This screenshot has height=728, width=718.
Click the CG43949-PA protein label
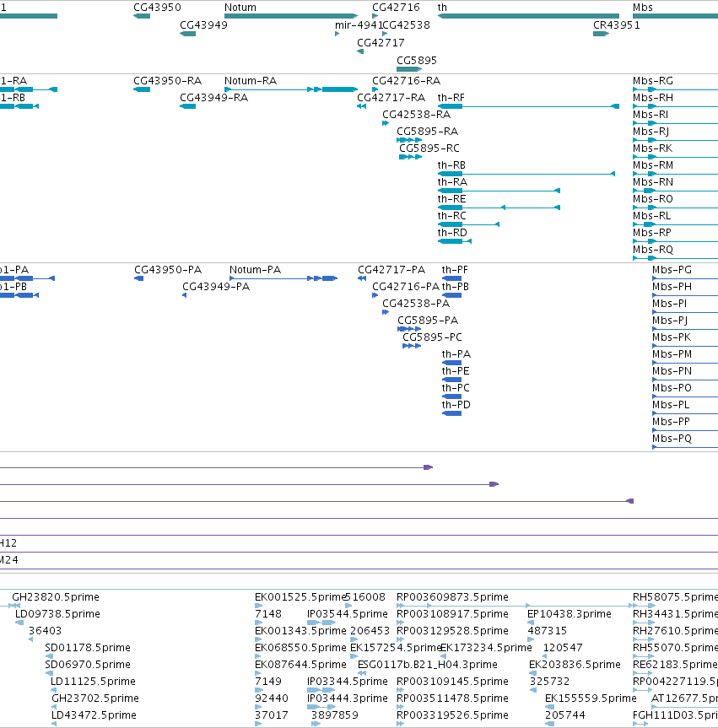216,287
